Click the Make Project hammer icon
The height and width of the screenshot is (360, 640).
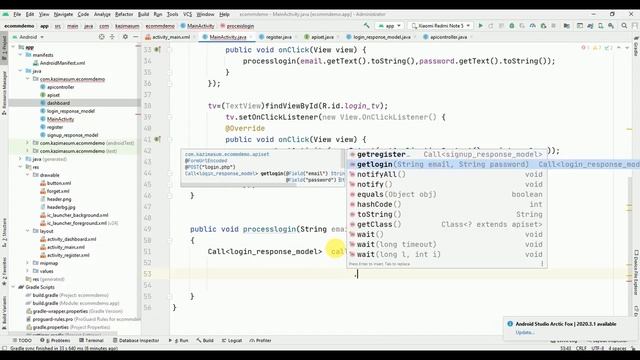pyautogui.click(x=367, y=26)
